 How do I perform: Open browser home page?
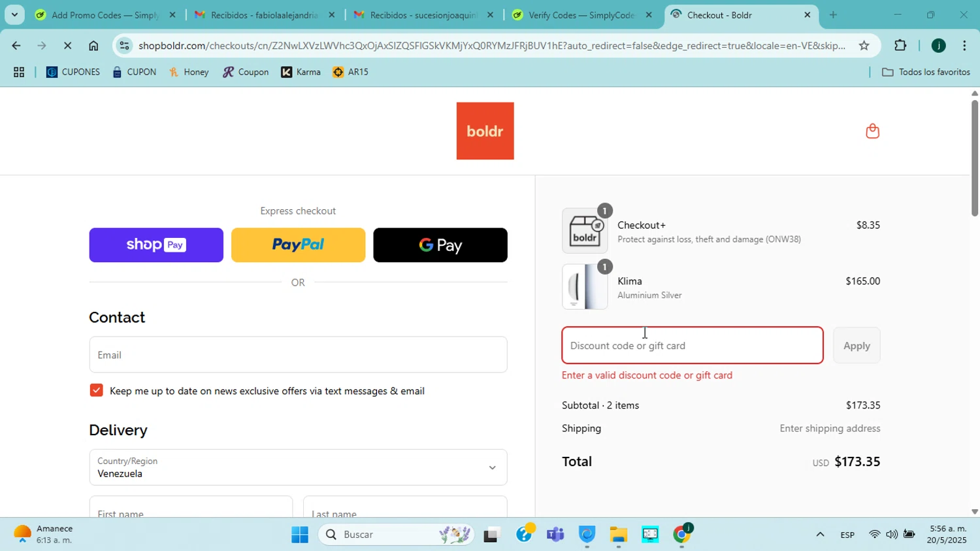coord(93,46)
